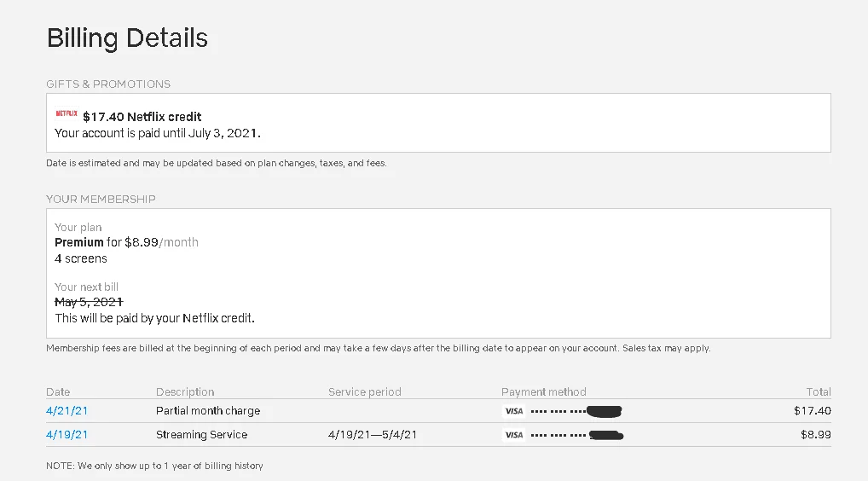Click the "GIFTS & PROMOTIONS" section label
868x481 pixels.
[108, 84]
